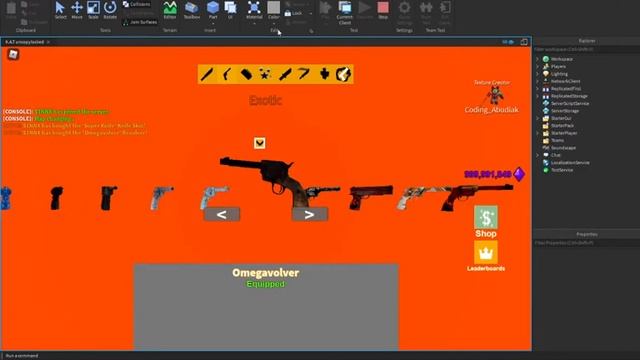The image size is (640, 360).
Task: Click the gray Color swatch
Action: (x=273, y=7)
